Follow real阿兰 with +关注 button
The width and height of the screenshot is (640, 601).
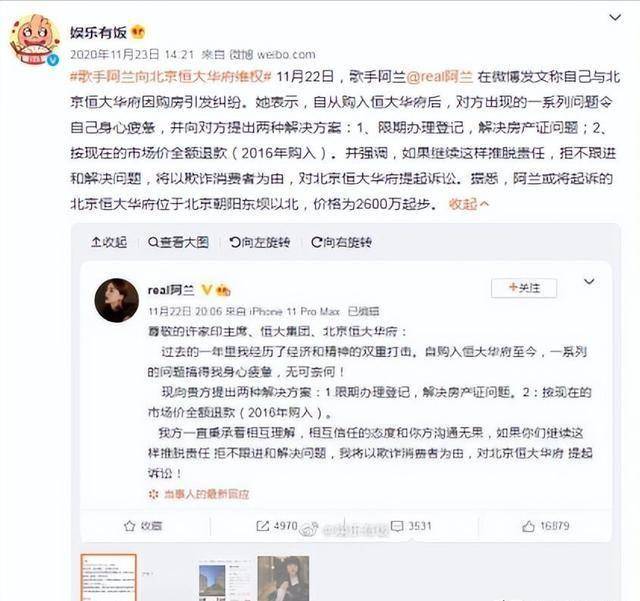(524, 288)
